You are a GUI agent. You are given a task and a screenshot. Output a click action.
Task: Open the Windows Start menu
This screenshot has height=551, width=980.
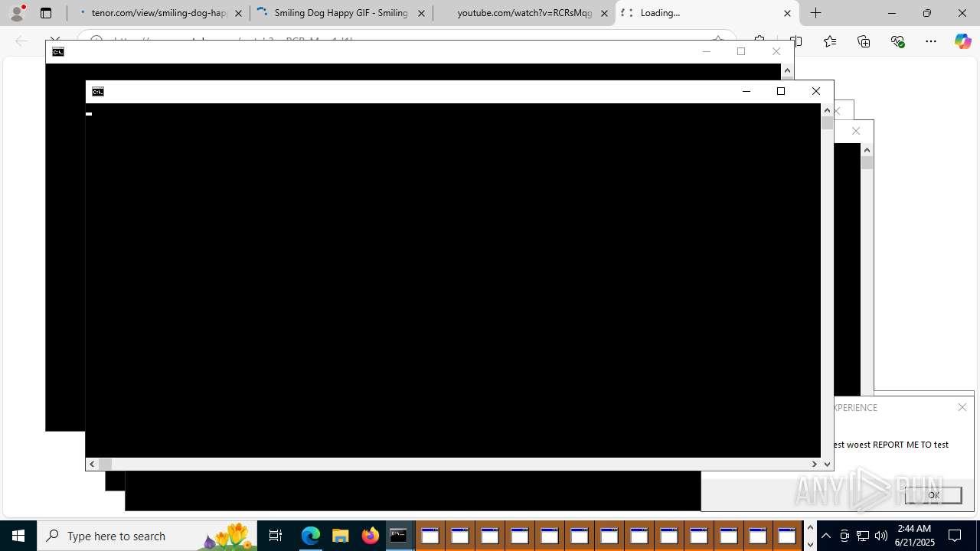(x=18, y=536)
